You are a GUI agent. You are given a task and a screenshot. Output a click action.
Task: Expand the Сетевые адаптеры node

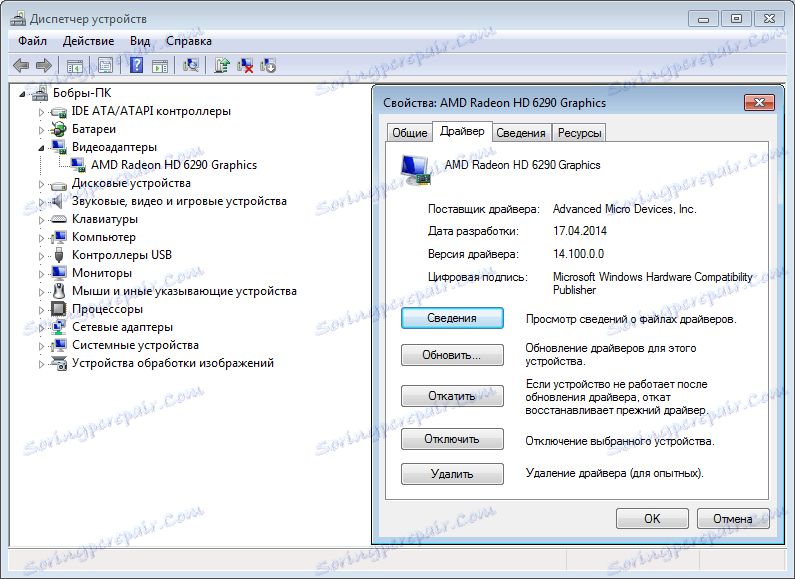(42, 328)
